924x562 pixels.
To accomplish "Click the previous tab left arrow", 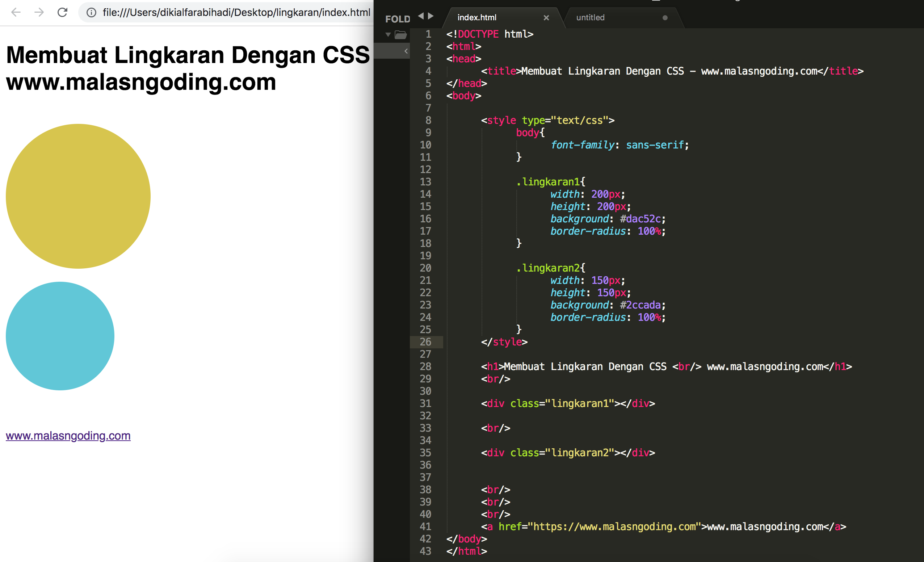I will click(420, 16).
